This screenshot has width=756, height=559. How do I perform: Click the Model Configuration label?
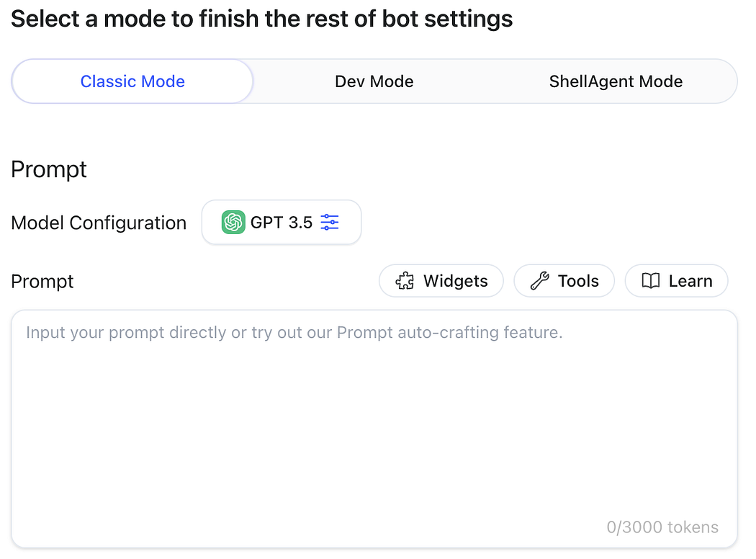(x=99, y=223)
